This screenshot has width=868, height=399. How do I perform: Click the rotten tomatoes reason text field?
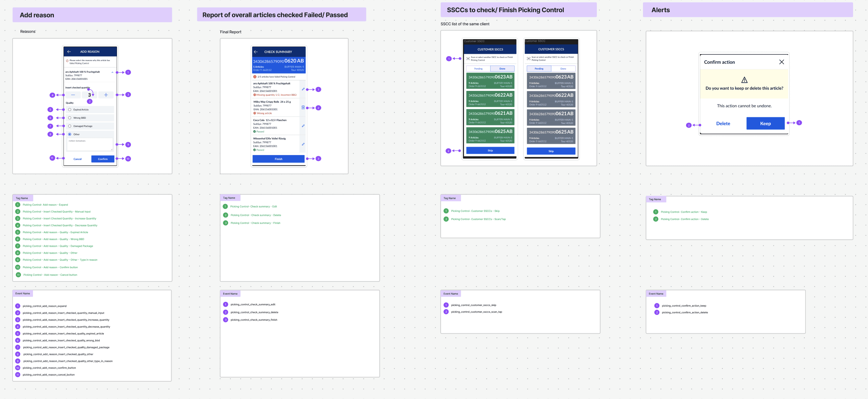(90, 144)
